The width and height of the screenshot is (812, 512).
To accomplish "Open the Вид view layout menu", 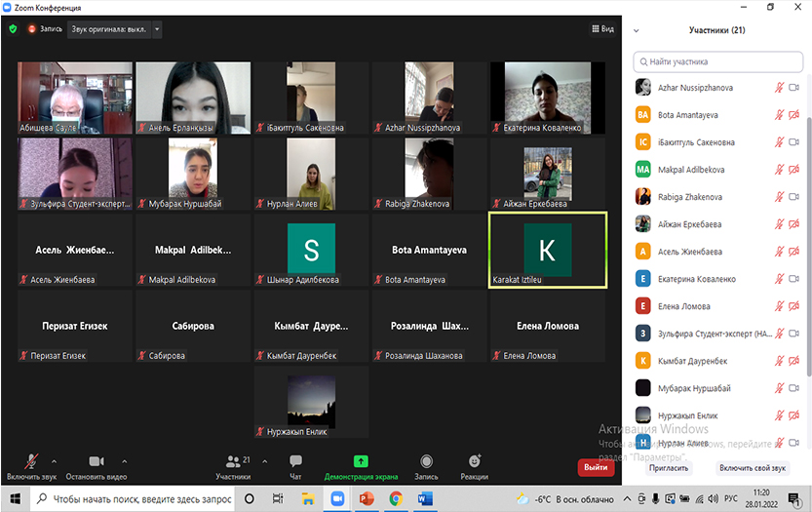I will [603, 29].
